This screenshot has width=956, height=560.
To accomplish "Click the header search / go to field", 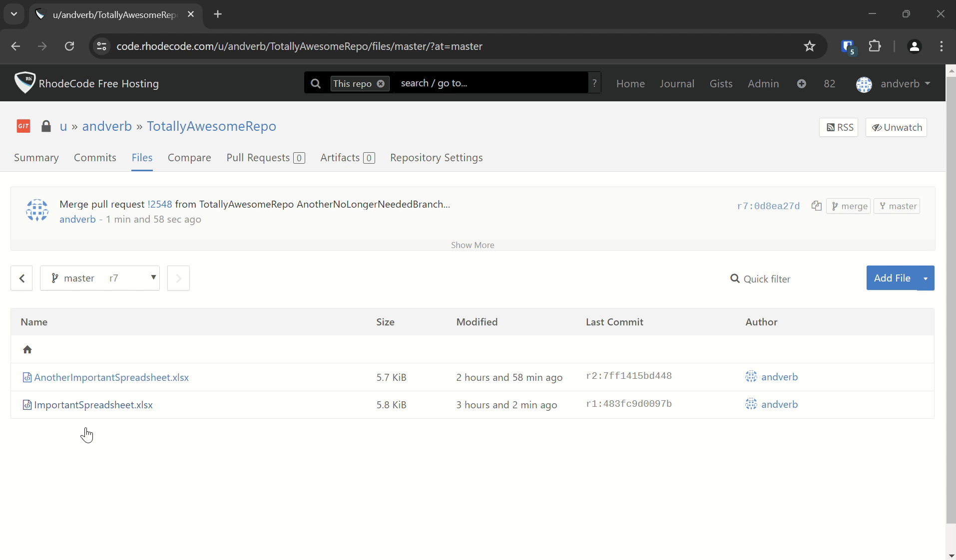I will tap(492, 83).
